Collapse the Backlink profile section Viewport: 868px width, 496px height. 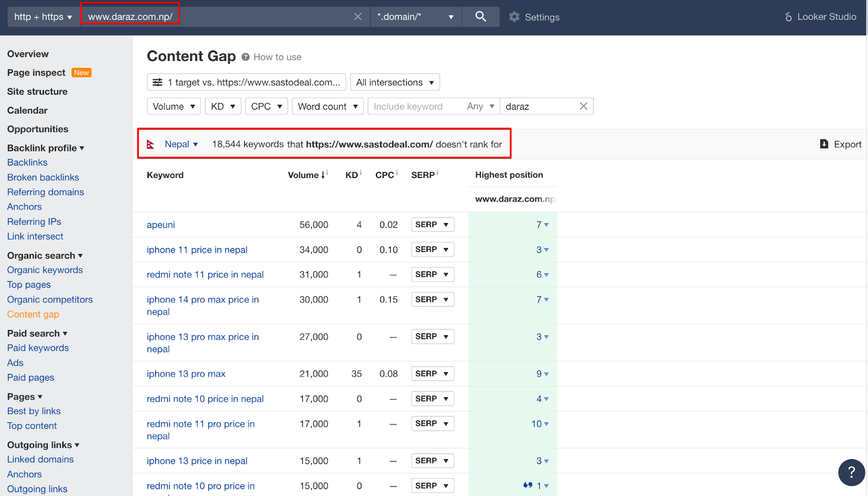click(x=46, y=148)
